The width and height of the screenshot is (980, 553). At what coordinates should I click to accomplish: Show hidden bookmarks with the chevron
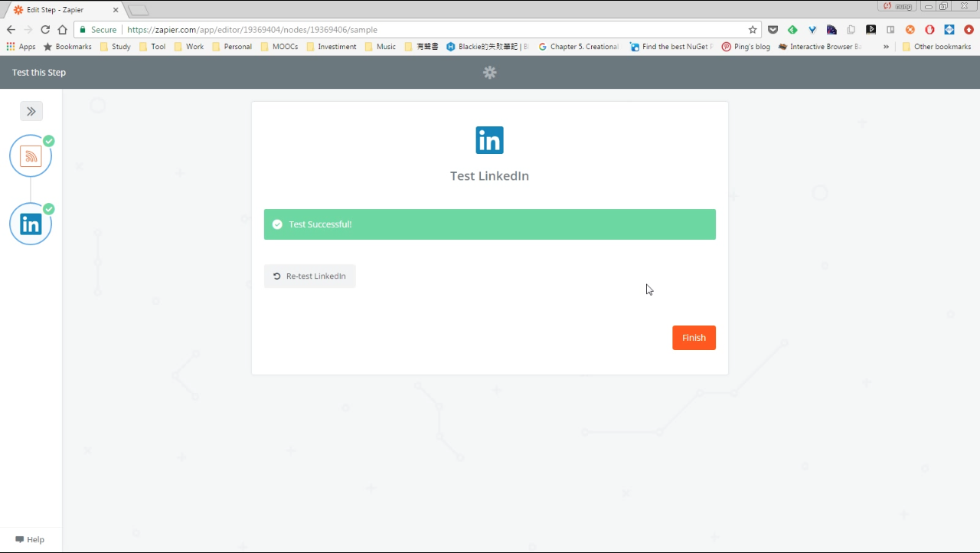(x=886, y=47)
